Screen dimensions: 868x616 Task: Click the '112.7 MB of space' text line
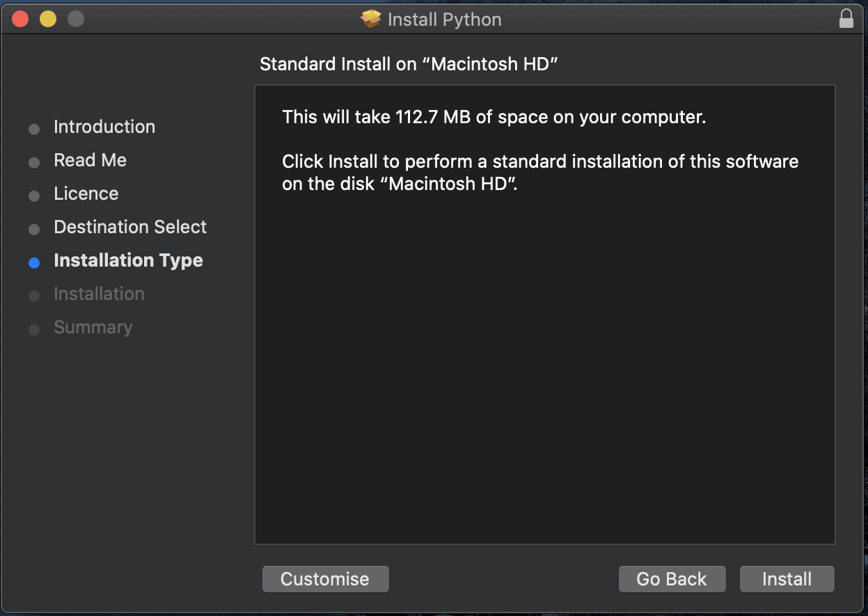coord(494,117)
